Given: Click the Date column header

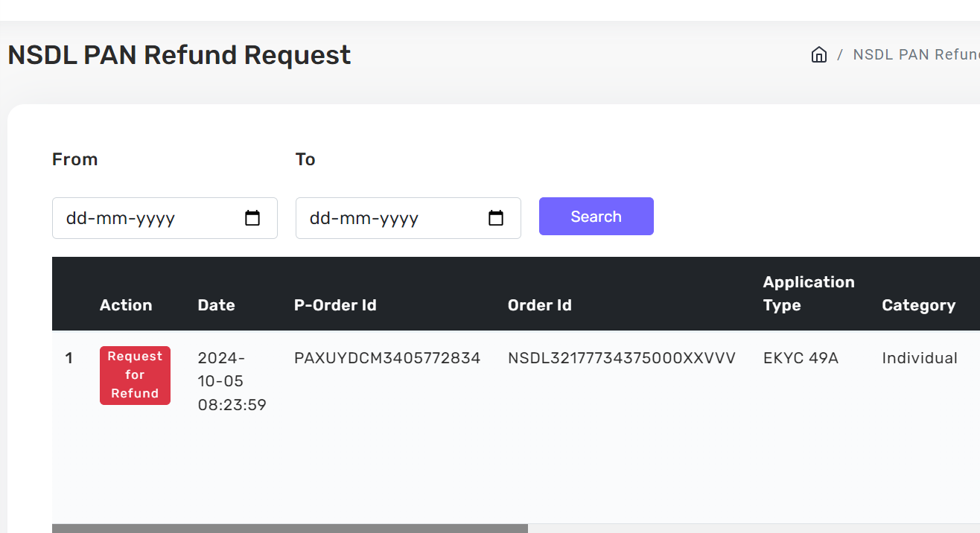Looking at the screenshot, I should [x=216, y=305].
